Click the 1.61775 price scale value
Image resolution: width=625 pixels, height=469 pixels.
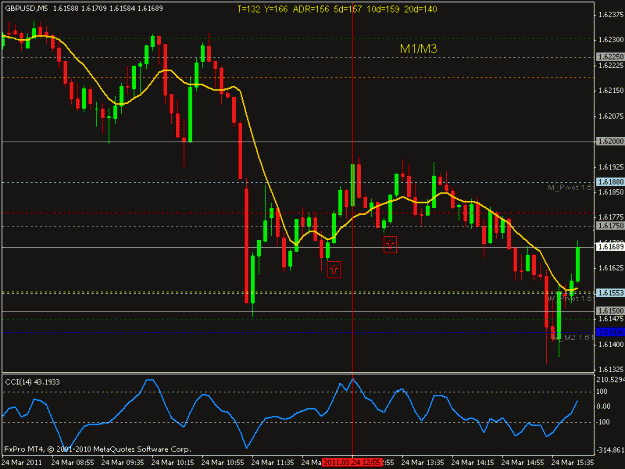pos(611,217)
